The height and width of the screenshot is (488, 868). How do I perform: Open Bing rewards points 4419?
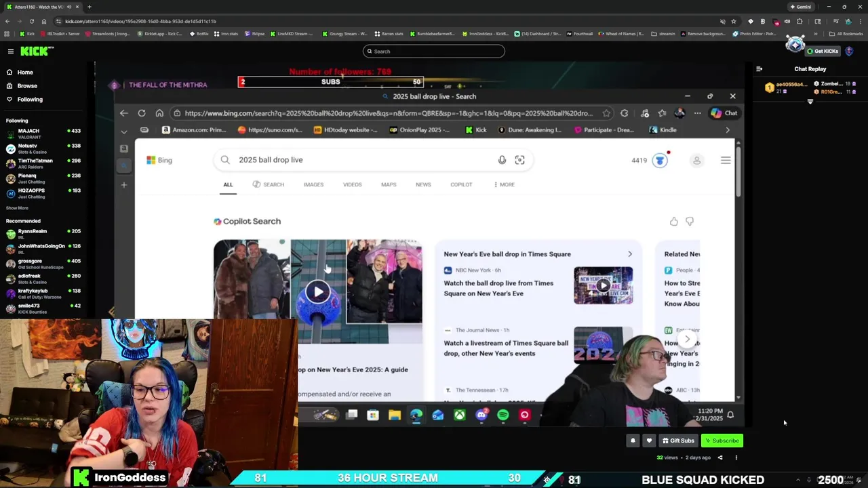[650, 161]
